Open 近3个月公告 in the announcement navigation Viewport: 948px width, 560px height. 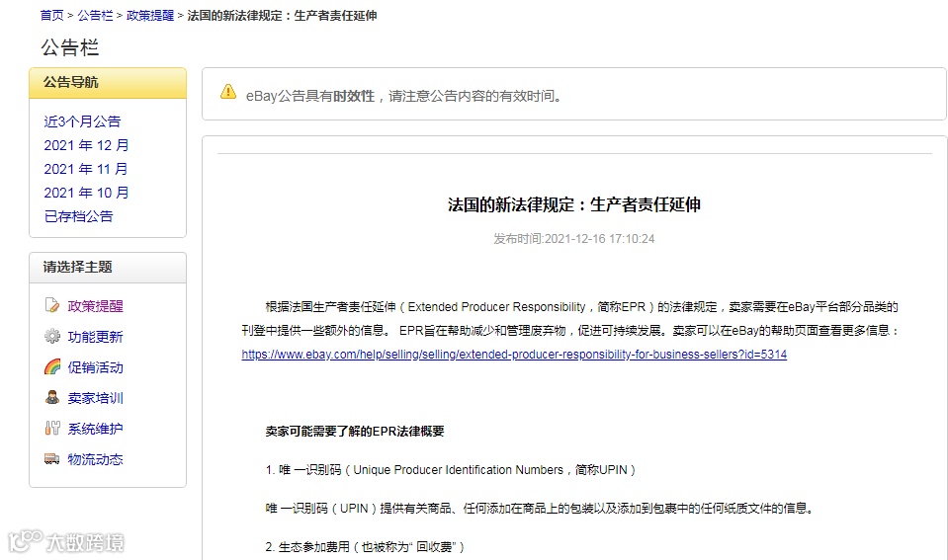82,121
